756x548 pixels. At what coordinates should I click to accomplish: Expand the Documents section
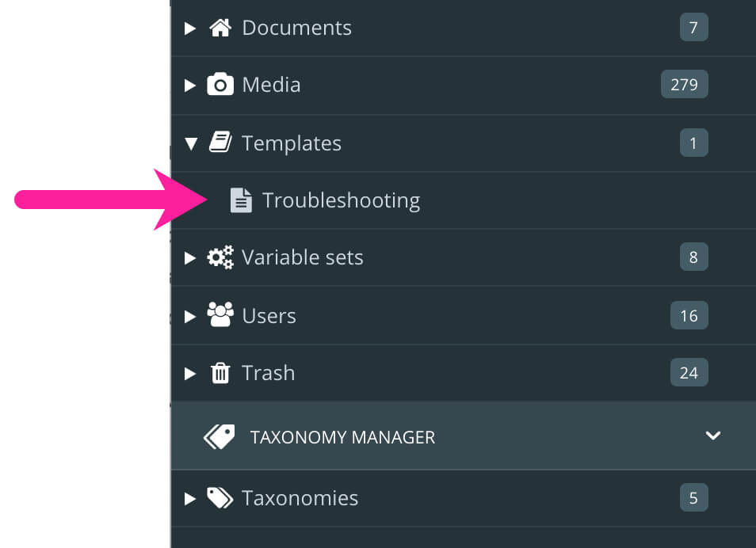[190, 27]
